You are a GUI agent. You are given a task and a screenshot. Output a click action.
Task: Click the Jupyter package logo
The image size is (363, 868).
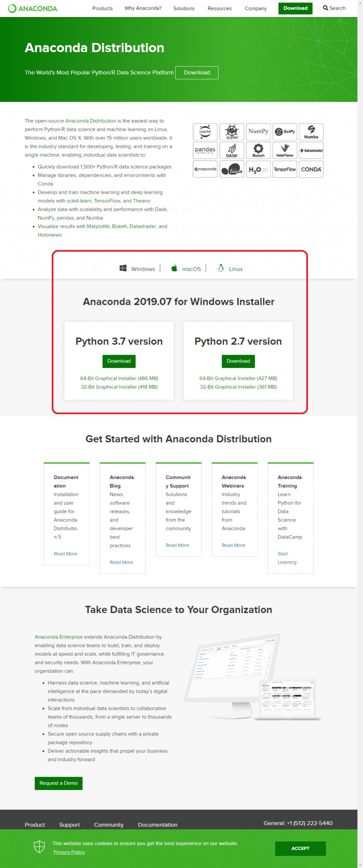(205, 132)
